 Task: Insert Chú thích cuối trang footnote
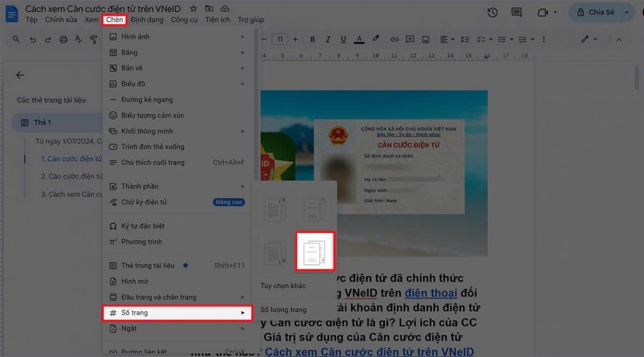177,162
